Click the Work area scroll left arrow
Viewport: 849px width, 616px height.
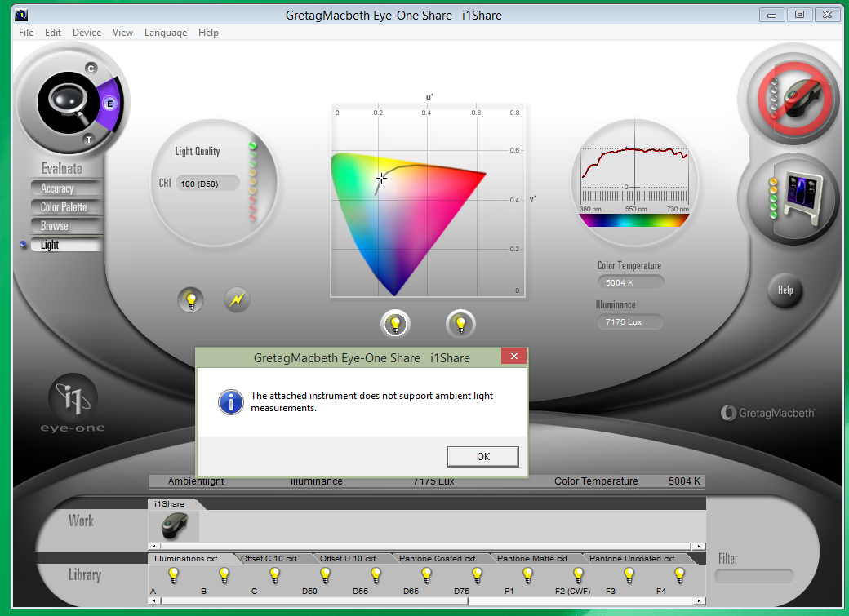tap(154, 546)
